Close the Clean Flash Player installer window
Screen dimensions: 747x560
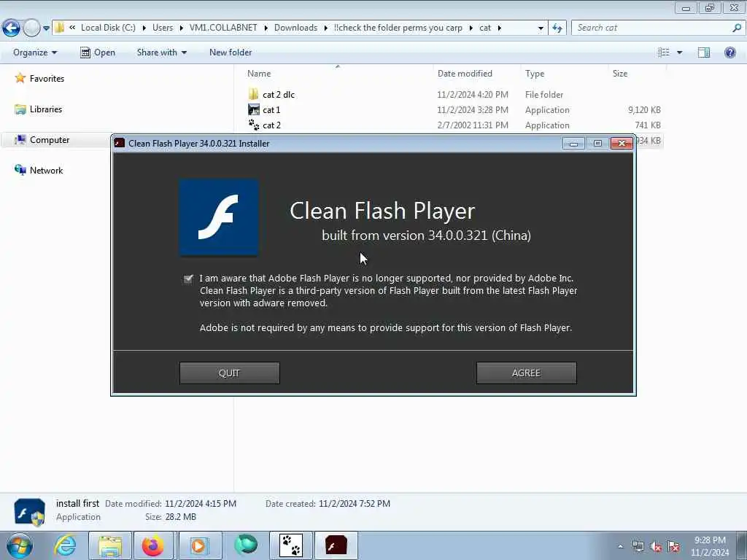click(x=622, y=144)
